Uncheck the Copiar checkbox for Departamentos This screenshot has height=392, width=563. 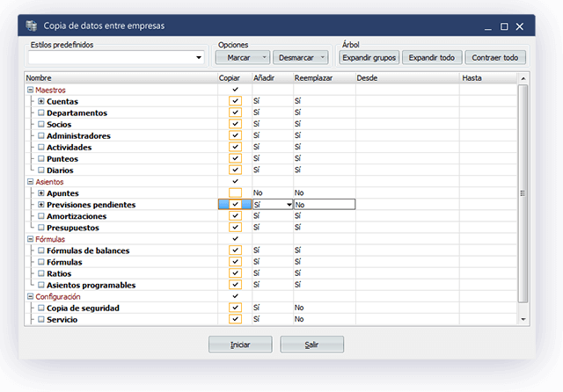coord(235,113)
